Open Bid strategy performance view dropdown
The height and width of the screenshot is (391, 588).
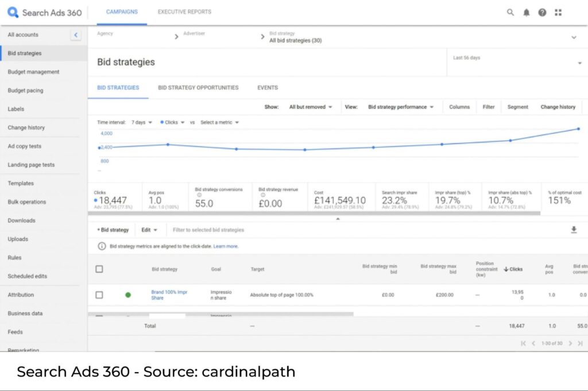401,107
